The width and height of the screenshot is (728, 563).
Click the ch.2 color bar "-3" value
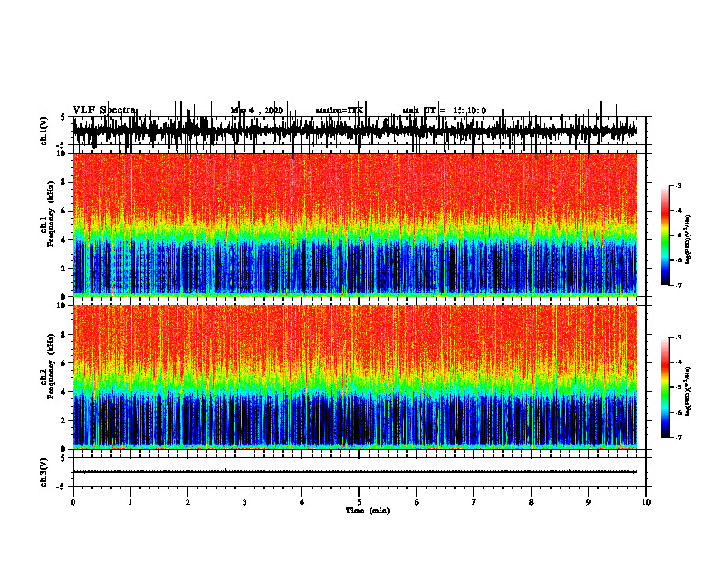coord(678,338)
